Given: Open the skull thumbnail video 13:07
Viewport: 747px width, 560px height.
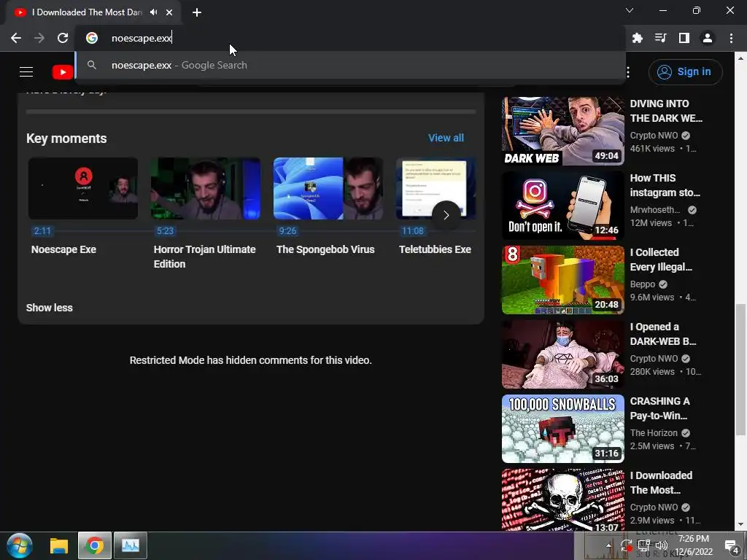Looking at the screenshot, I should 562,500.
